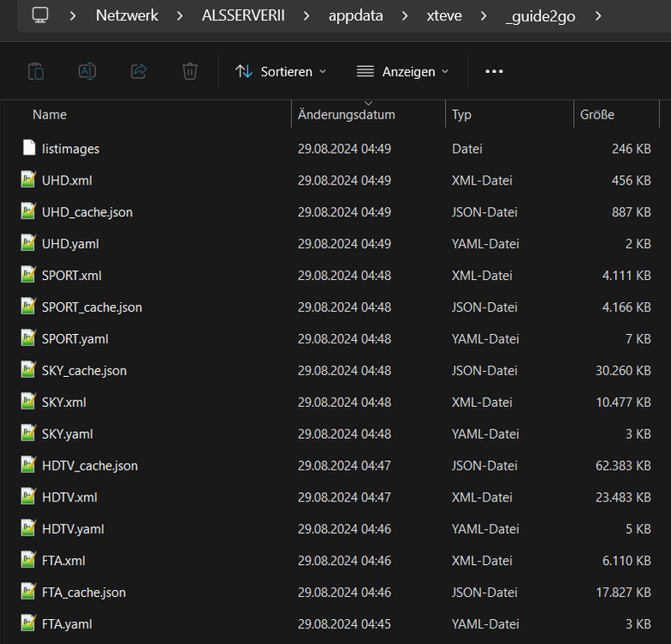The height and width of the screenshot is (644, 671).
Task: Click the 17.827 KB size value
Action: [x=624, y=592]
